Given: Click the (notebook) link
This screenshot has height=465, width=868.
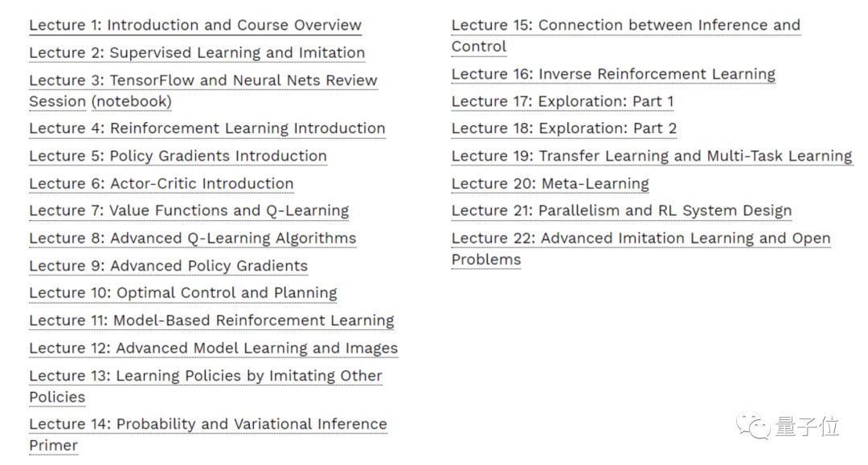Looking at the screenshot, I should click(x=131, y=102).
